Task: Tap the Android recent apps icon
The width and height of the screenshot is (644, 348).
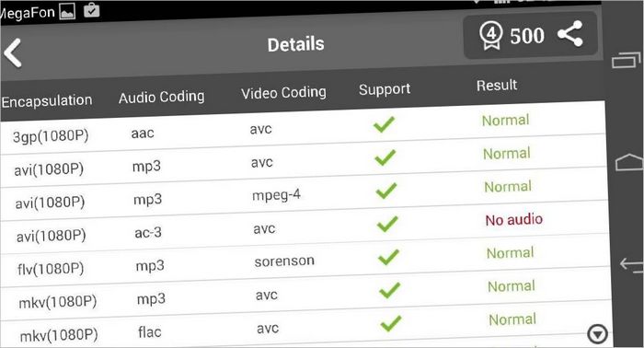Action: click(x=627, y=61)
